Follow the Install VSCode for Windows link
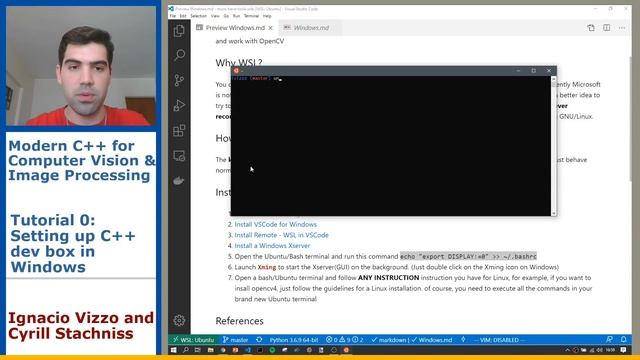The width and height of the screenshot is (640, 360). [x=276, y=224]
